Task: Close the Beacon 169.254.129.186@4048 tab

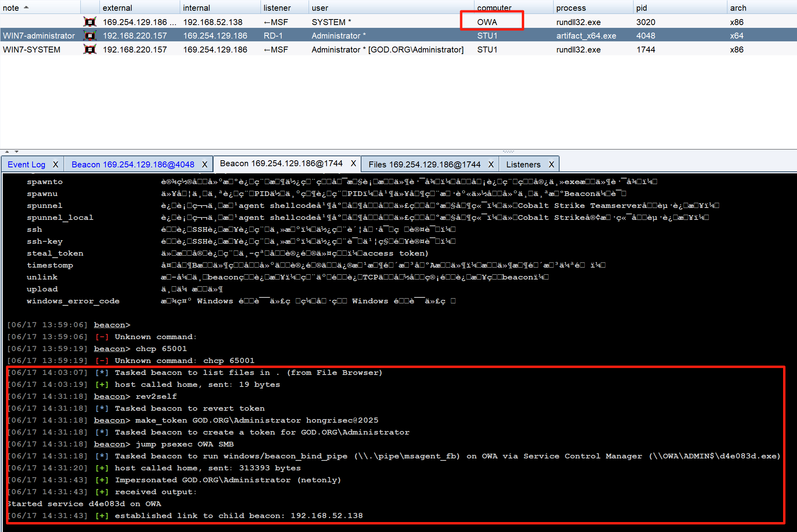Action: tap(205, 165)
